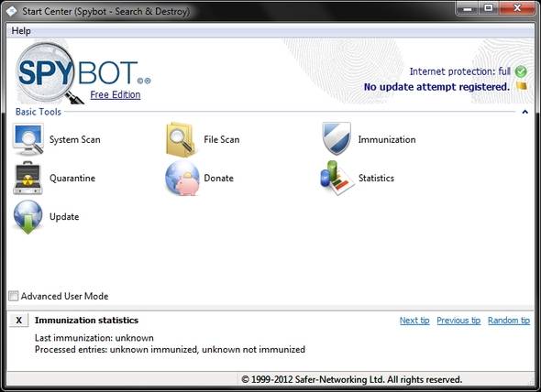Image resolution: width=541 pixels, height=392 pixels.
Task: Open the Help menu
Action: point(21,31)
